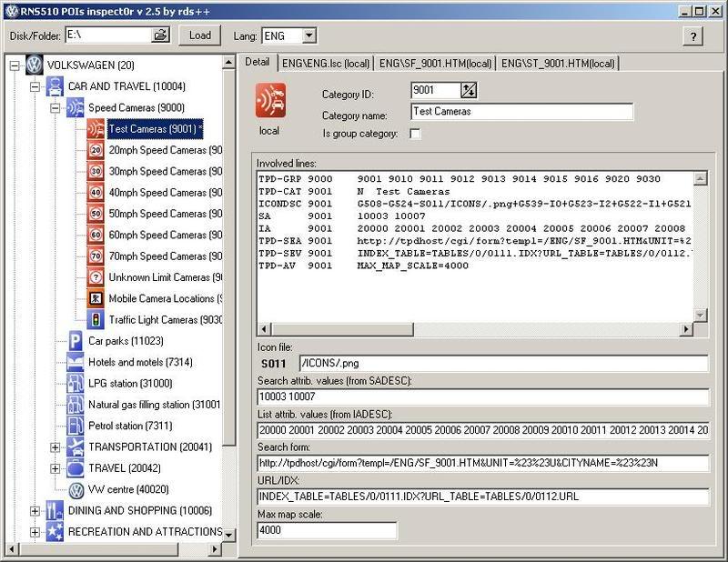Click the Disk/Folder path field
Viewport: 728px width, 562px height.
coord(108,35)
